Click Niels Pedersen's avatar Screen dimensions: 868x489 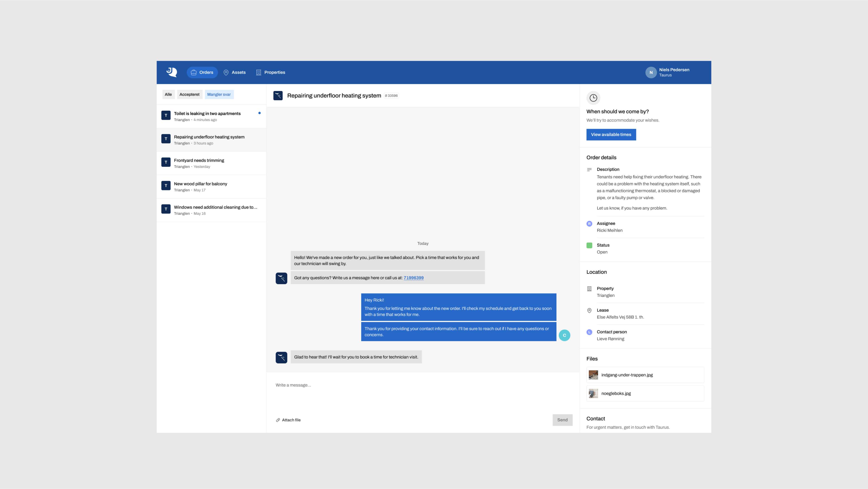point(651,72)
